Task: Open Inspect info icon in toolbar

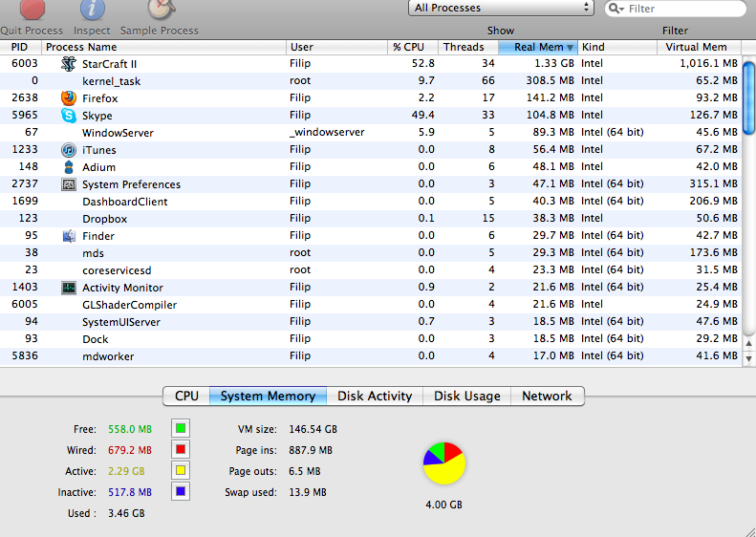Action: point(93,10)
